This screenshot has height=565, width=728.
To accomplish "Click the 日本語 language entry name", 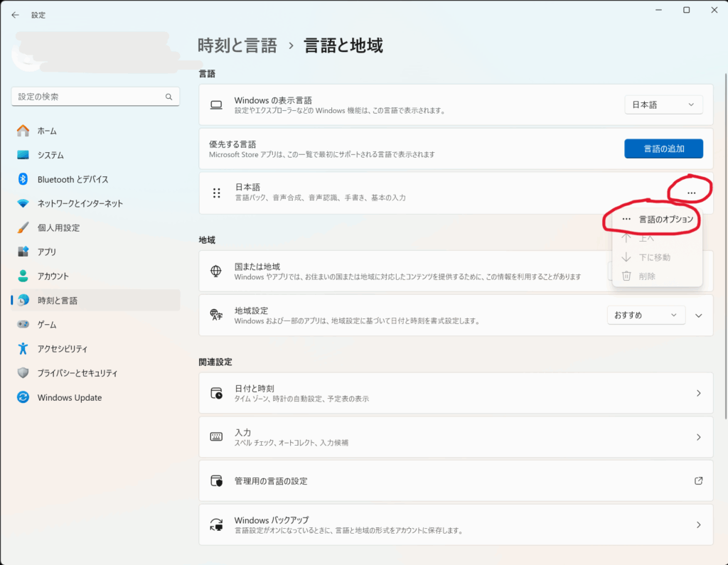I will [247, 187].
